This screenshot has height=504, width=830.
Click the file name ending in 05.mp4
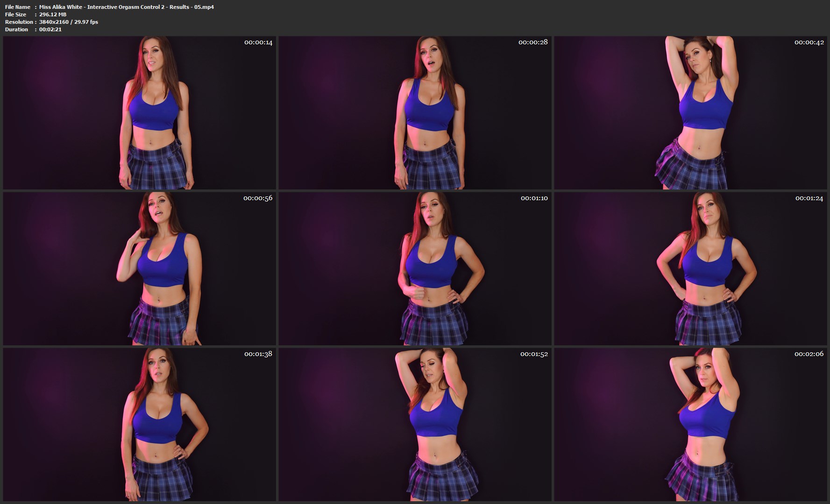coord(126,7)
